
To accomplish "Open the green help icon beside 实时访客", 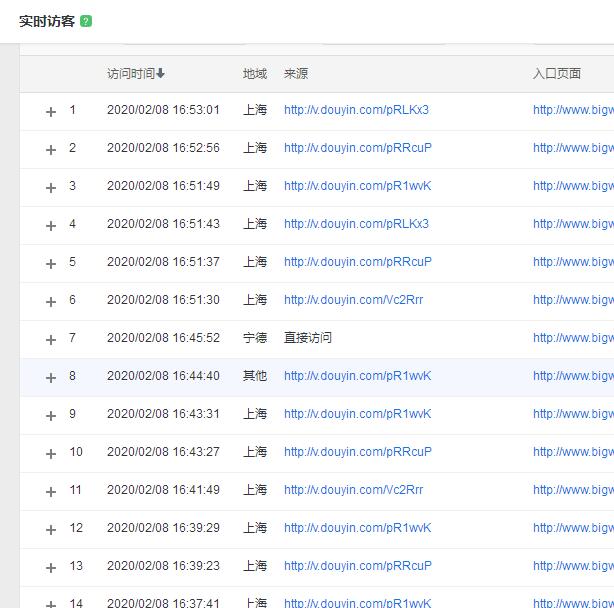I will [86, 21].
